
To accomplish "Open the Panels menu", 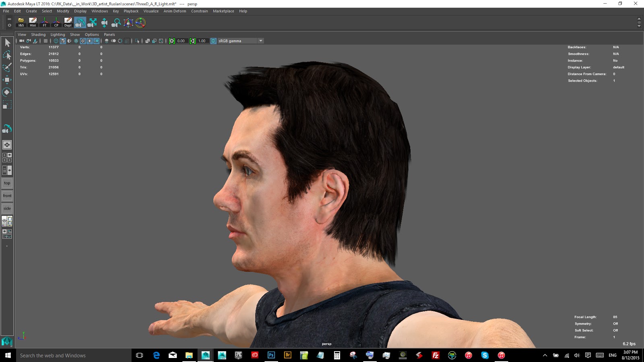I will point(109,35).
